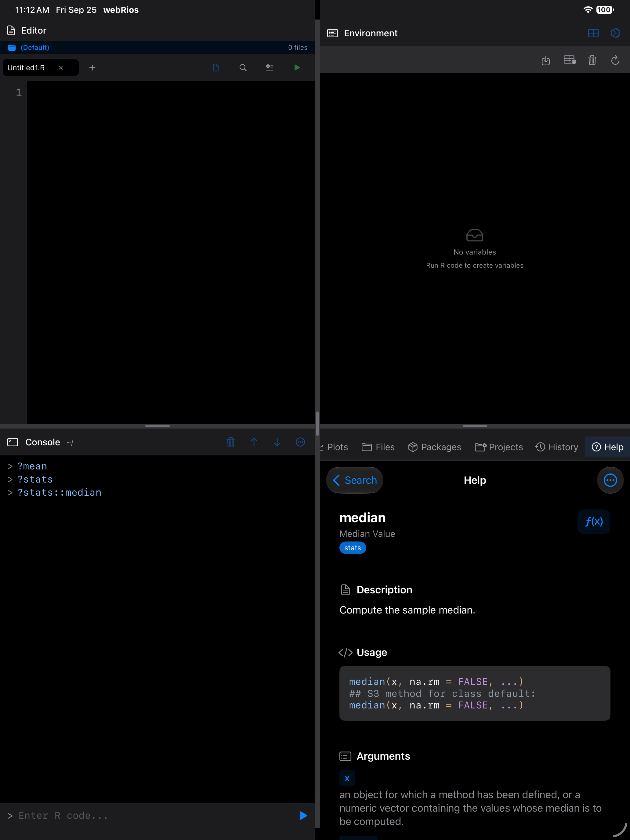Click the data table viewer icon
Screen dimensions: 630x840
[570, 60]
